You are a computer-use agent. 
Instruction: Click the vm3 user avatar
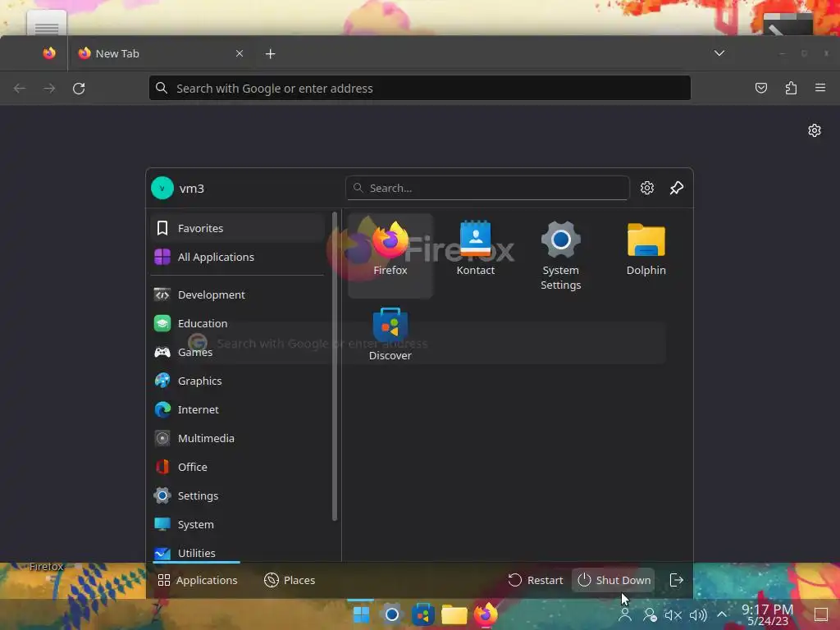point(162,188)
